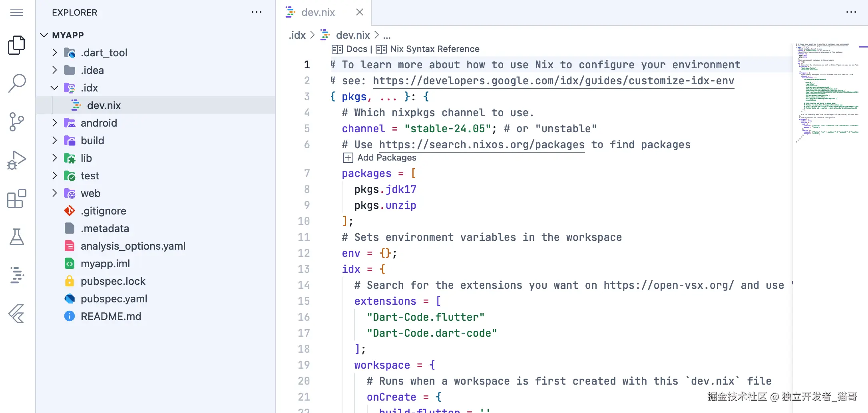Open Explorer views and more actions menu
The width and height of the screenshot is (868, 413).
pyautogui.click(x=257, y=12)
